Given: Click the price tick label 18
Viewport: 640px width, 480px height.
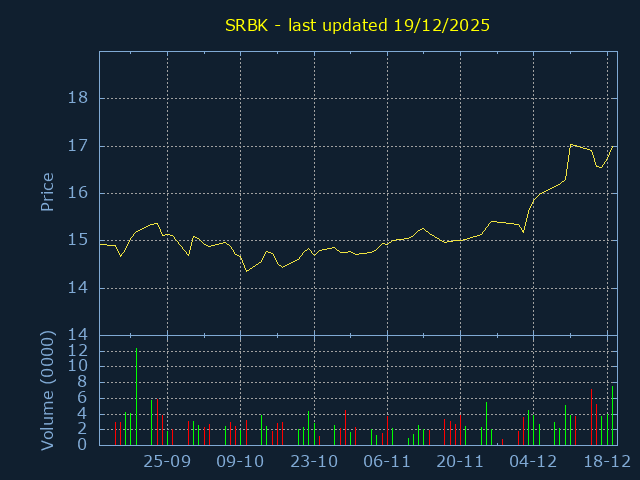Looking at the screenshot, I should click(79, 98).
